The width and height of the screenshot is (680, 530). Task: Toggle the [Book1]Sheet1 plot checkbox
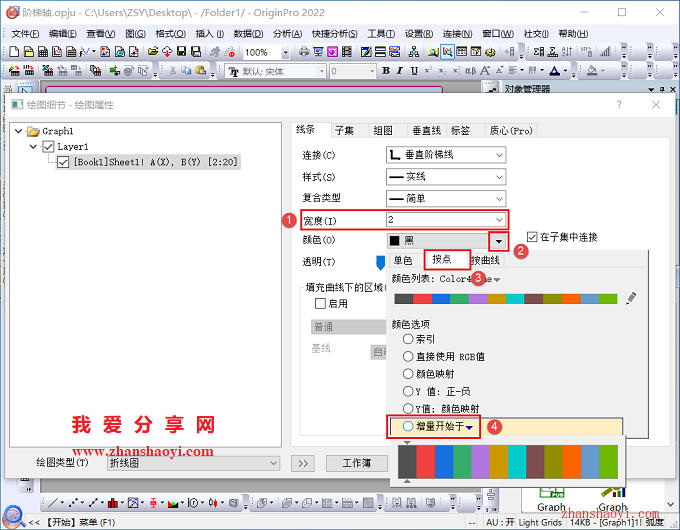[x=63, y=162]
